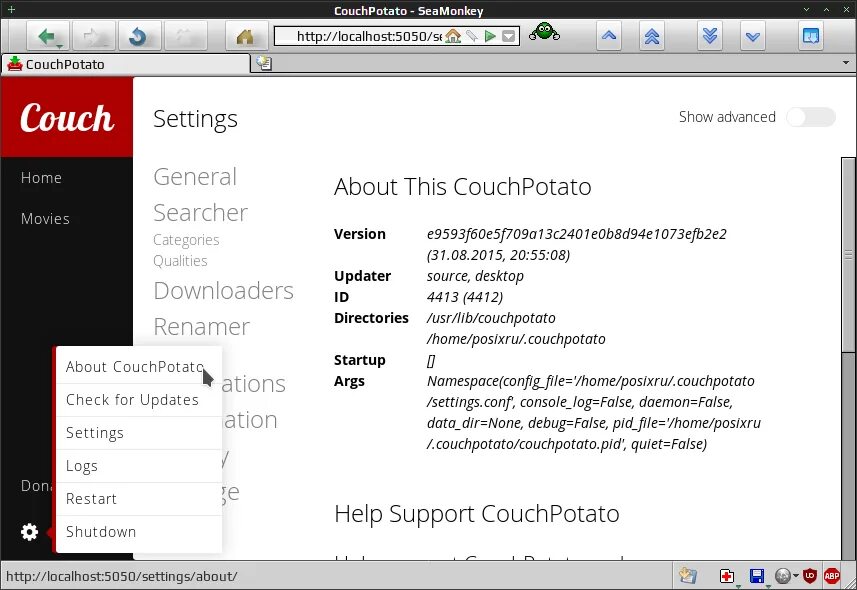Choose Shutdown in the gear popup menu
This screenshot has height=590, width=857.
click(x=139, y=531)
